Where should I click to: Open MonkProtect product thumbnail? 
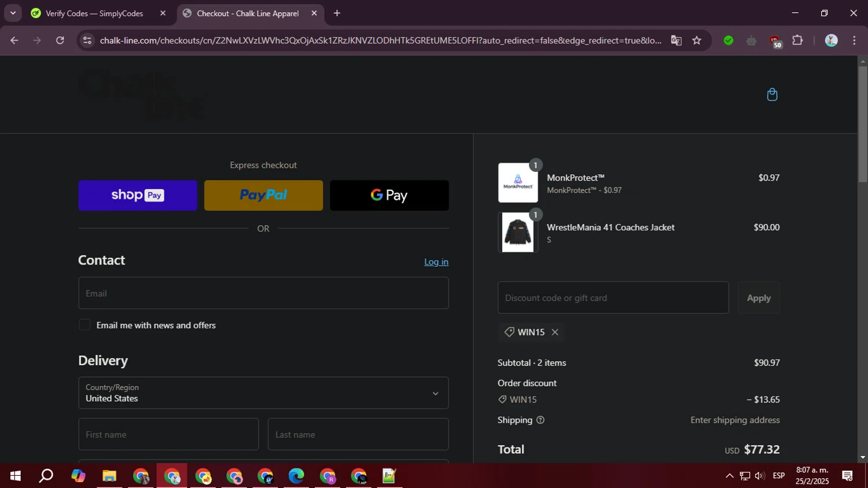pyautogui.click(x=518, y=183)
